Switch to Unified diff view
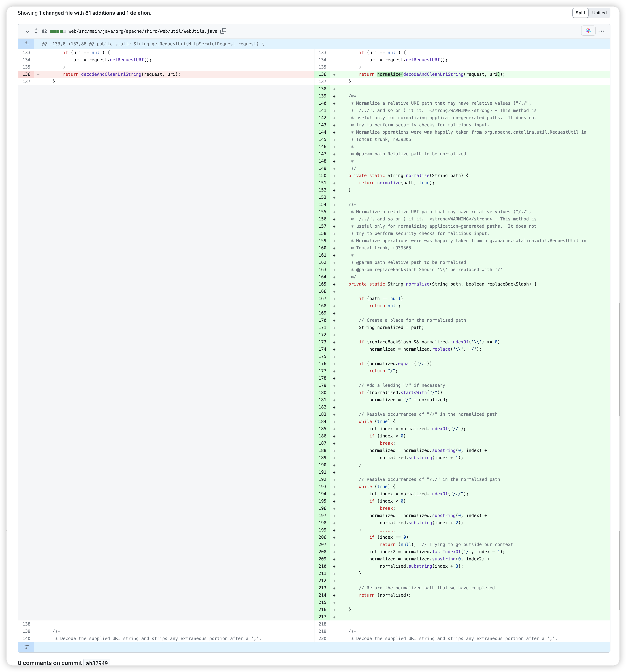Image resolution: width=626 pixels, height=672 pixels. [x=599, y=13]
